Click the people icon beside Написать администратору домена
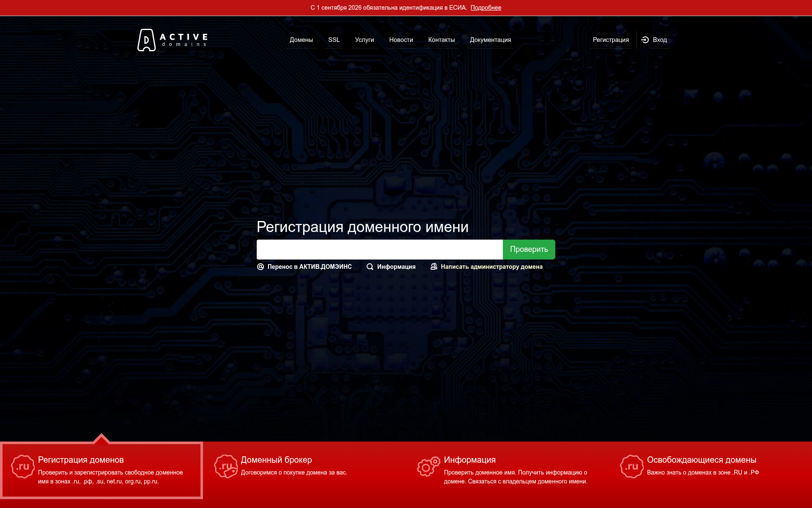The width and height of the screenshot is (812, 508). pyautogui.click(x=434, y=266)
